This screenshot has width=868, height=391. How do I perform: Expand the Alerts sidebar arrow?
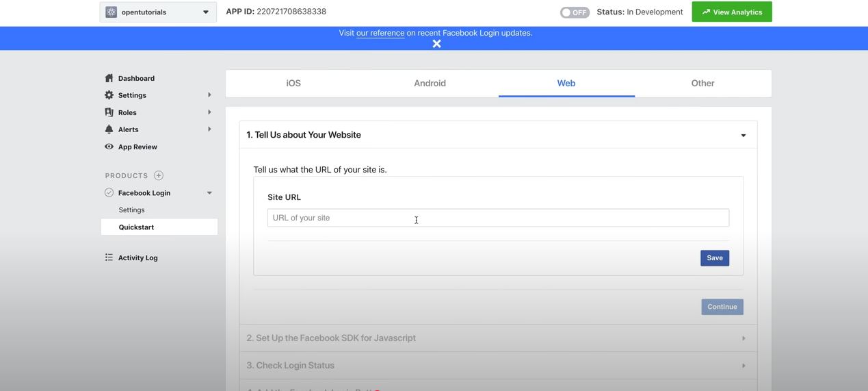tap(209, 129)
